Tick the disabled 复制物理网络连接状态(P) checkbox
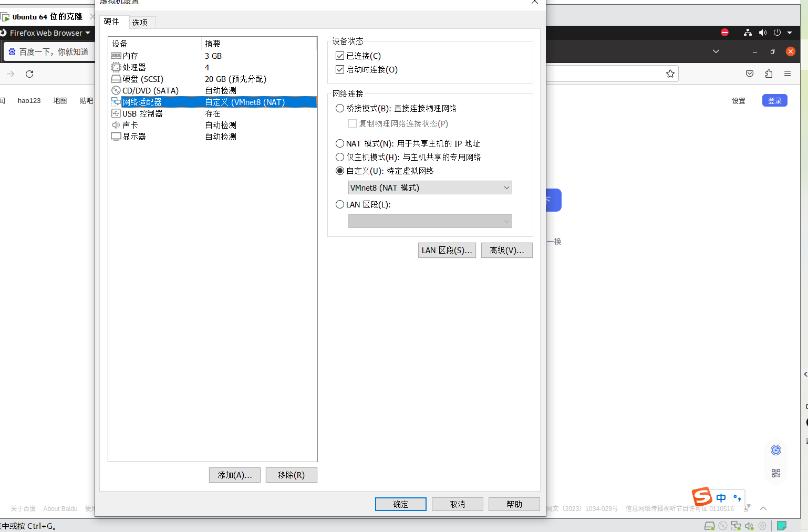Viewport: 808px width, 532px height. (353, 123)
